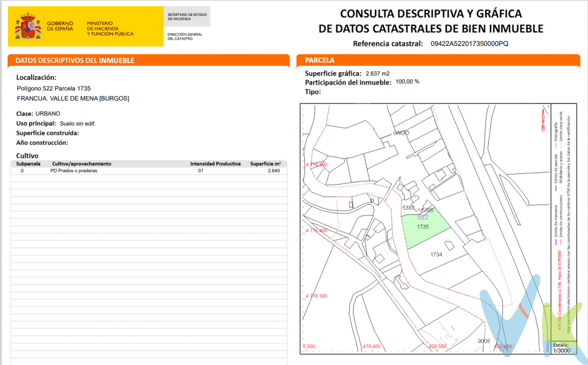588x365 pixels.
Task: Click the 'Cultivo/aprovechamiento' column header
Action: (82, 164)
